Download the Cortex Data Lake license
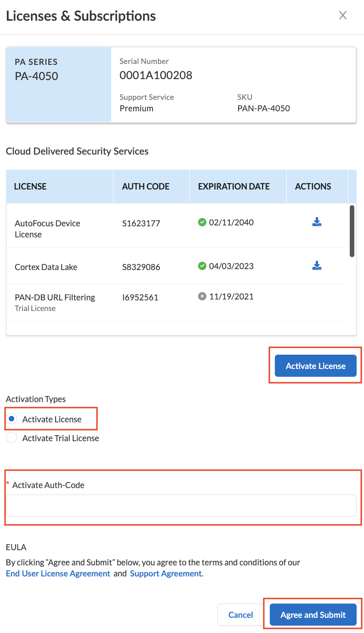This screenshot has height=633, width=364. 317,266
